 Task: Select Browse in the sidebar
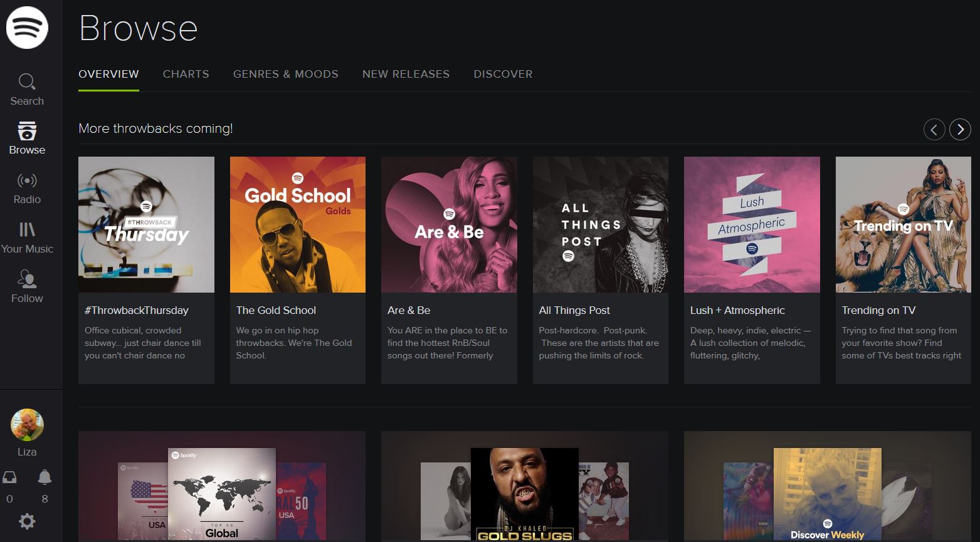(x=27, y=138)
